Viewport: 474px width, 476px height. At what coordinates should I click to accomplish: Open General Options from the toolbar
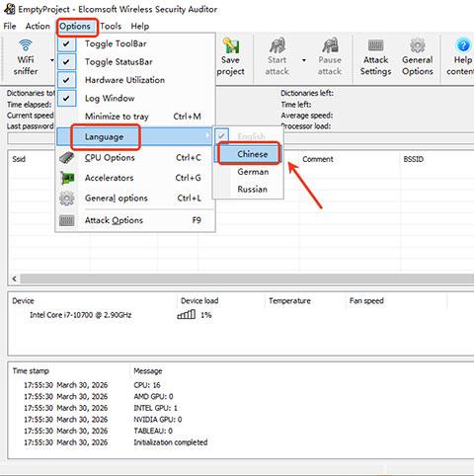pyautogui.click(x=418, y=57)
